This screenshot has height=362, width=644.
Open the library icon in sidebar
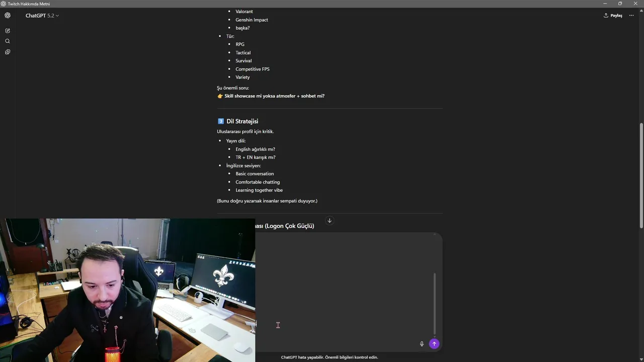(x=8, y=52)
